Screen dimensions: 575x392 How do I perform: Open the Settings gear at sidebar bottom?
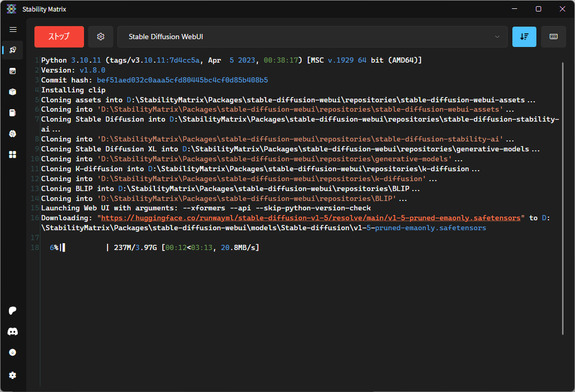pos(13,375)
